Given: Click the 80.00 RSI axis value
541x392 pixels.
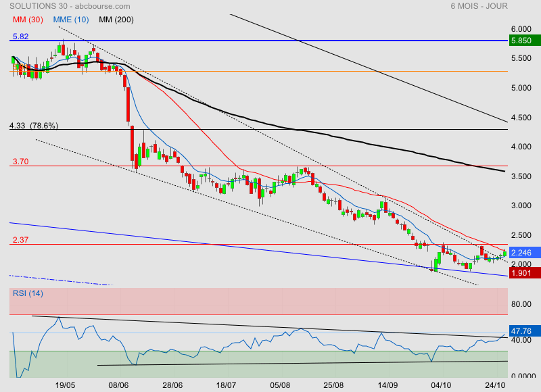Looking at the screenshot, I should point(521,304).
